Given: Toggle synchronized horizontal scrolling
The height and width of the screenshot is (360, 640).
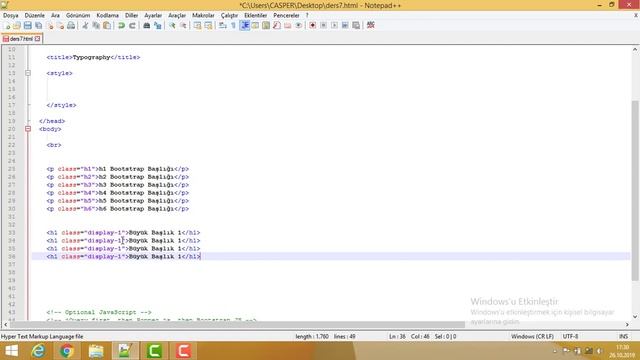Looking at the screenshot, I should click(x=209, y=26).
